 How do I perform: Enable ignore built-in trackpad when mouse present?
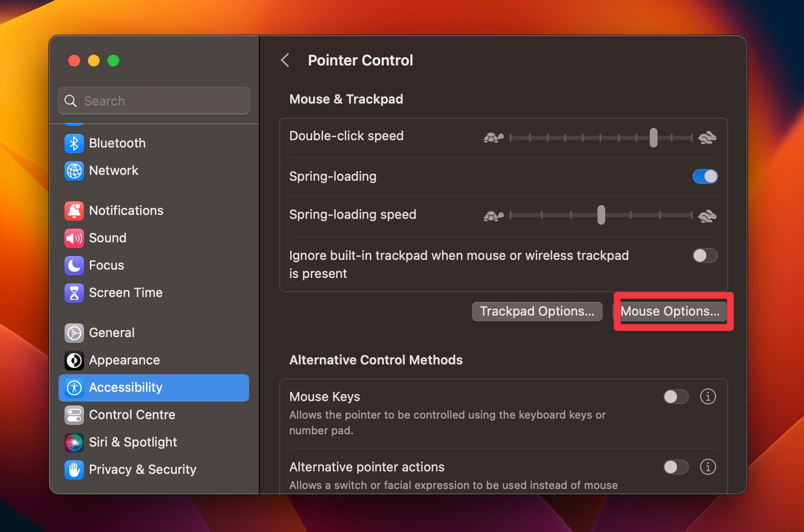705,255
